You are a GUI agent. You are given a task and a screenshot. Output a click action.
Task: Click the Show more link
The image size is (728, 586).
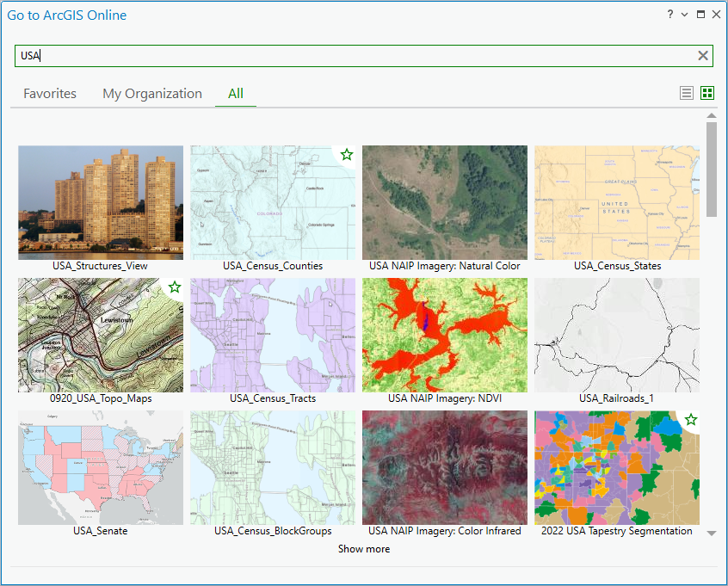click(x=364, y=549)
